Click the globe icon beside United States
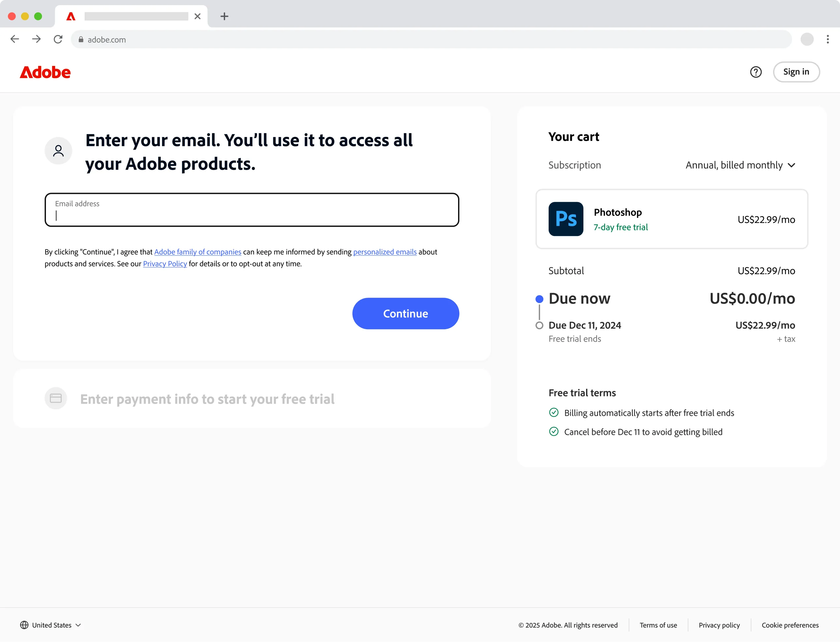The height and width of the screenshot is (642, 840). tap(24, 625)
